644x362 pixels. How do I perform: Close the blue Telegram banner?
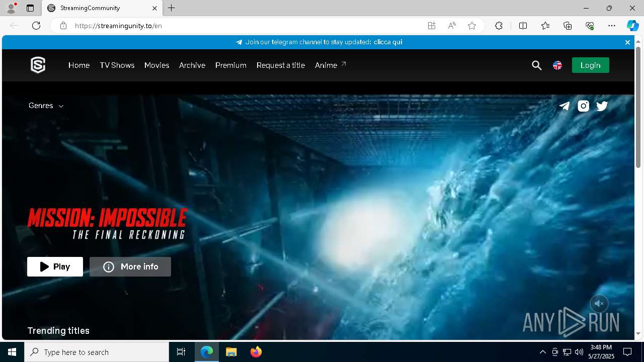point(627,42)
